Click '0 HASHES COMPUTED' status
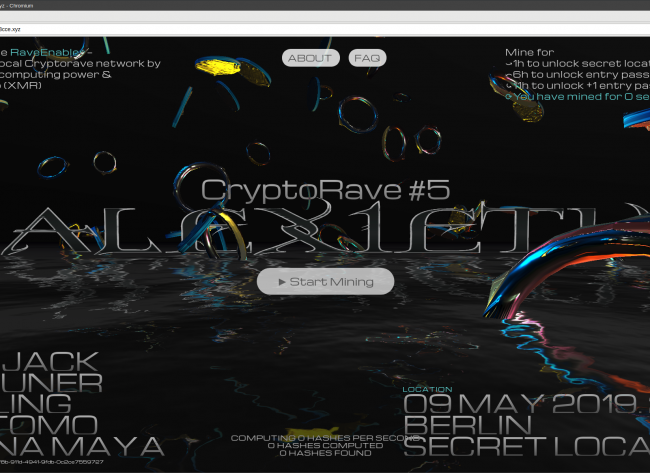The height and width of the screenshot is (473, 650). [325, 446]
